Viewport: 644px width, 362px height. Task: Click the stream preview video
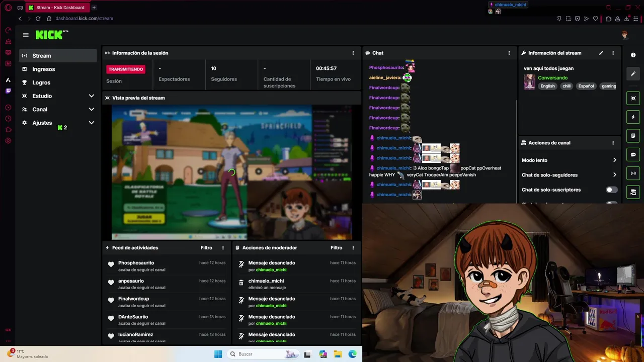231,172
